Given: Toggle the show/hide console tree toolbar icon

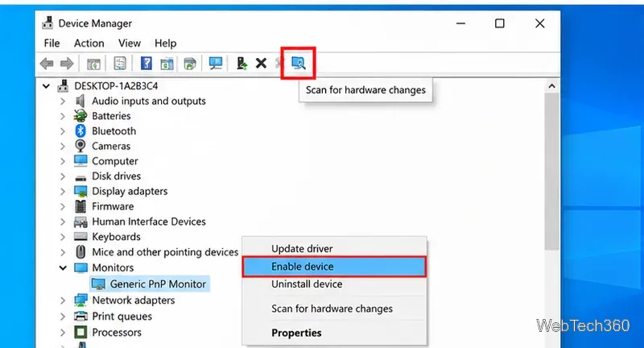Looking at the screenshot, I should tap(93, 64).
